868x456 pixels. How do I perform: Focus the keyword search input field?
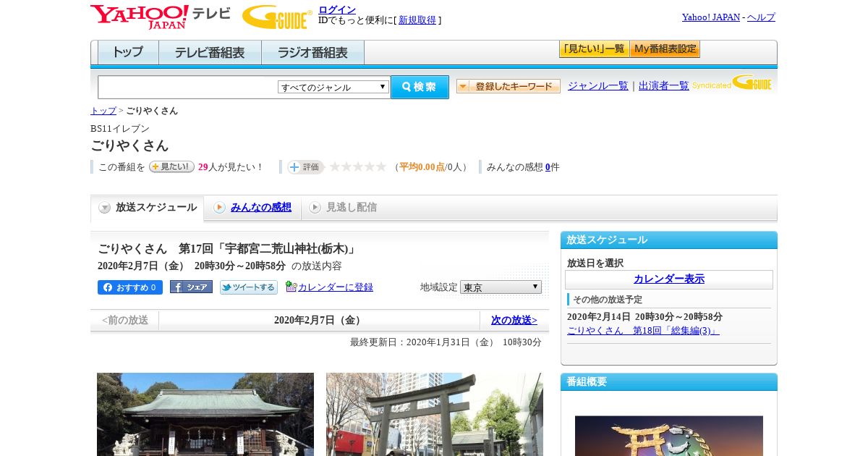pos(188,87)
